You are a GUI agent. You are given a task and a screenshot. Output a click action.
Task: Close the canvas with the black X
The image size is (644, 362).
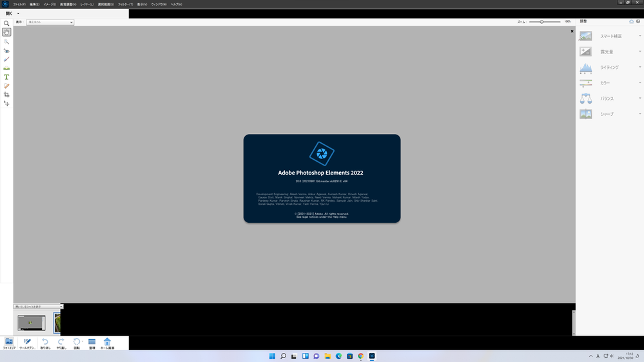[x=572, y=31]
